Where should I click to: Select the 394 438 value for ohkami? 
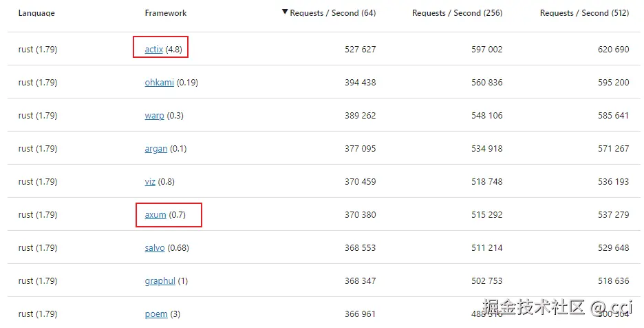pyautogui.click(x=360, y=82)
